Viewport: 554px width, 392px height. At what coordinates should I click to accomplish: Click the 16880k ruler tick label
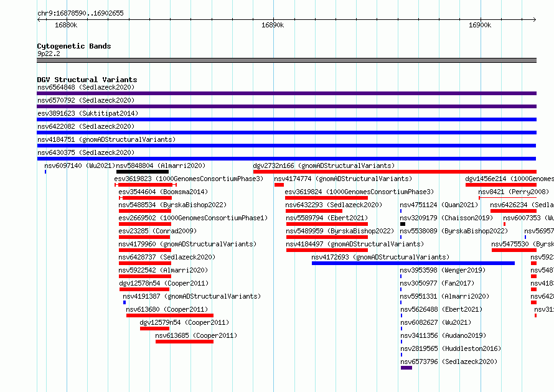coord(66,25)
